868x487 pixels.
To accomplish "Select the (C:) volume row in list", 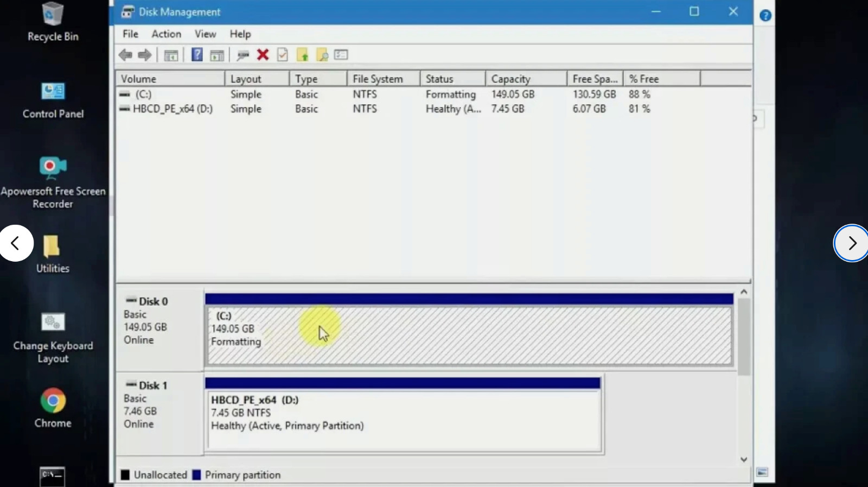I will [433, 94].
